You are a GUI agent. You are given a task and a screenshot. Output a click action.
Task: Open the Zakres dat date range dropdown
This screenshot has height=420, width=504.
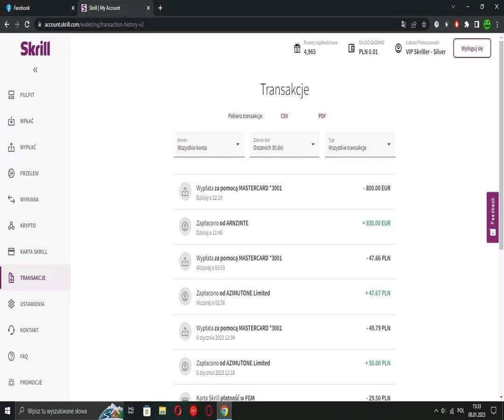click(284, 144)
